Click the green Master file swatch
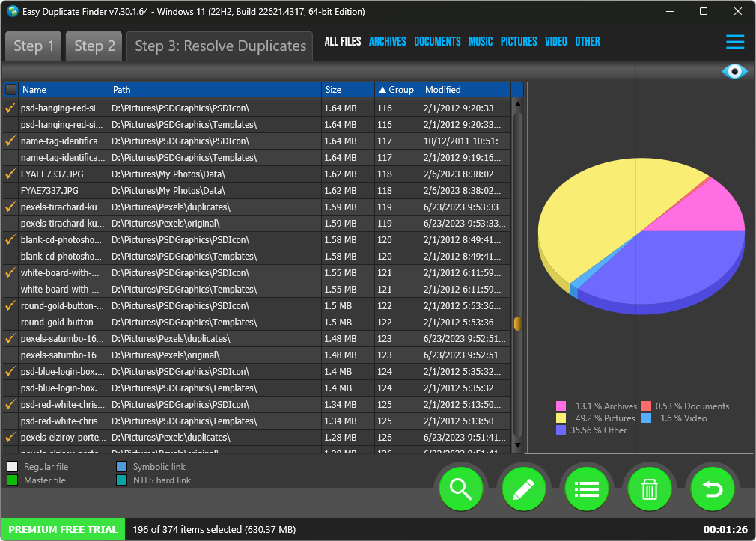The image size is (756, 541). click(x=13, y=480)
